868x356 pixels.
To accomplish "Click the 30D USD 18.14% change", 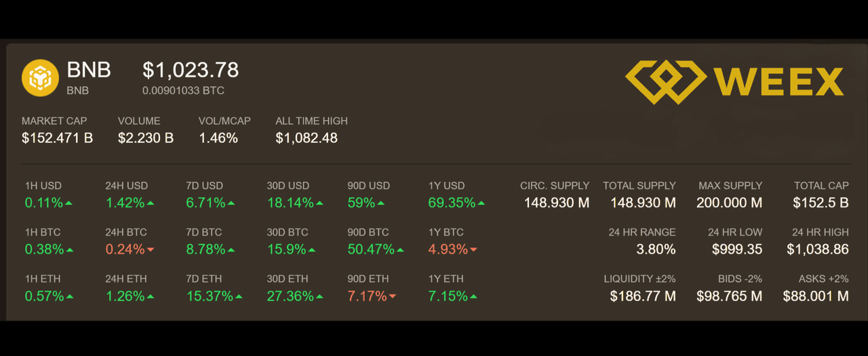I will 290,203.
